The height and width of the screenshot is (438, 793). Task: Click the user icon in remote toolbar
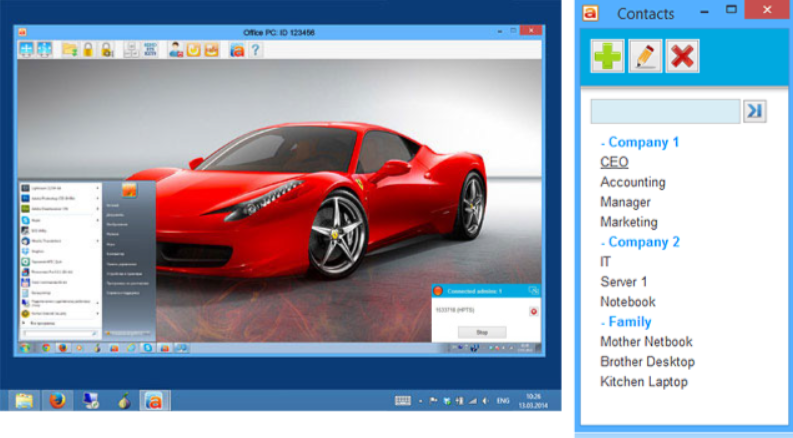click(175, 49)
